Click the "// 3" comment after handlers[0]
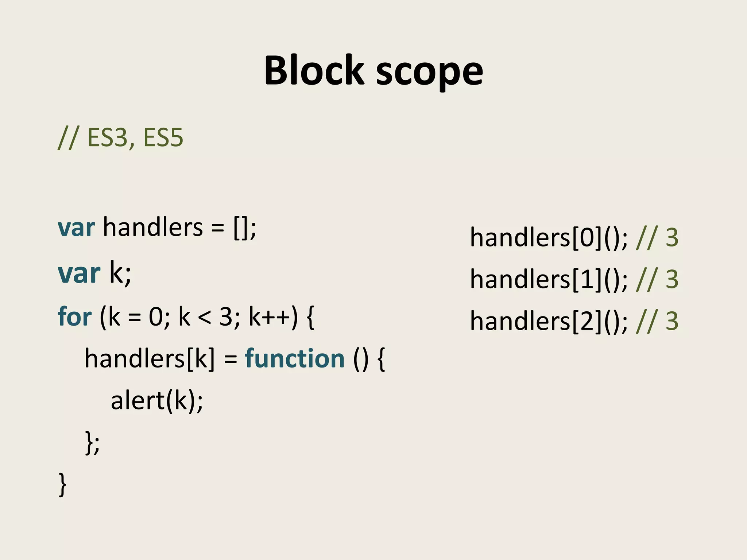 (657, 238)
